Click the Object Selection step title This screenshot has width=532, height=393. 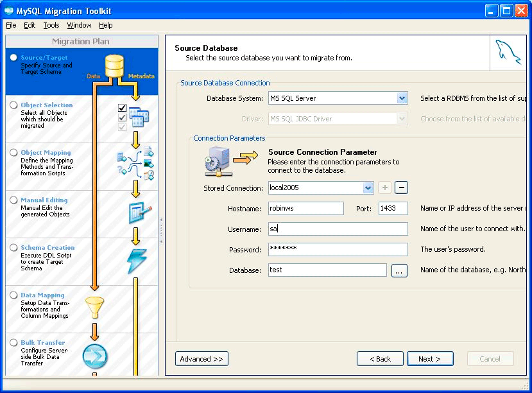click(x=47, y=105)
